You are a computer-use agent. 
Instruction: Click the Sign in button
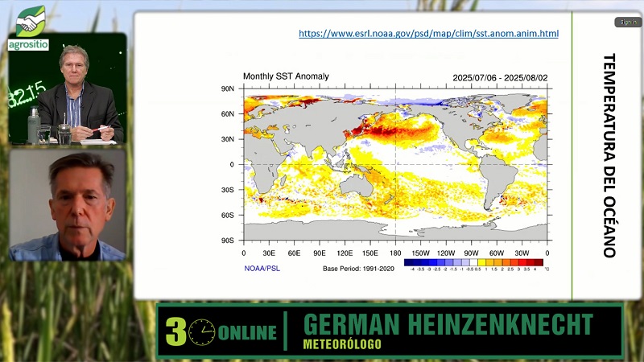click(626, 22)
